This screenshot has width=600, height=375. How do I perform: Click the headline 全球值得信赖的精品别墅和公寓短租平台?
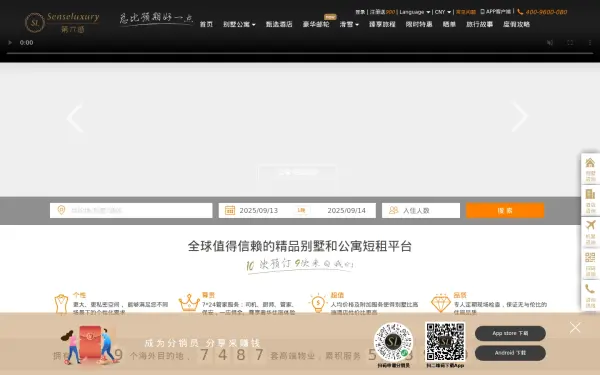300,246
